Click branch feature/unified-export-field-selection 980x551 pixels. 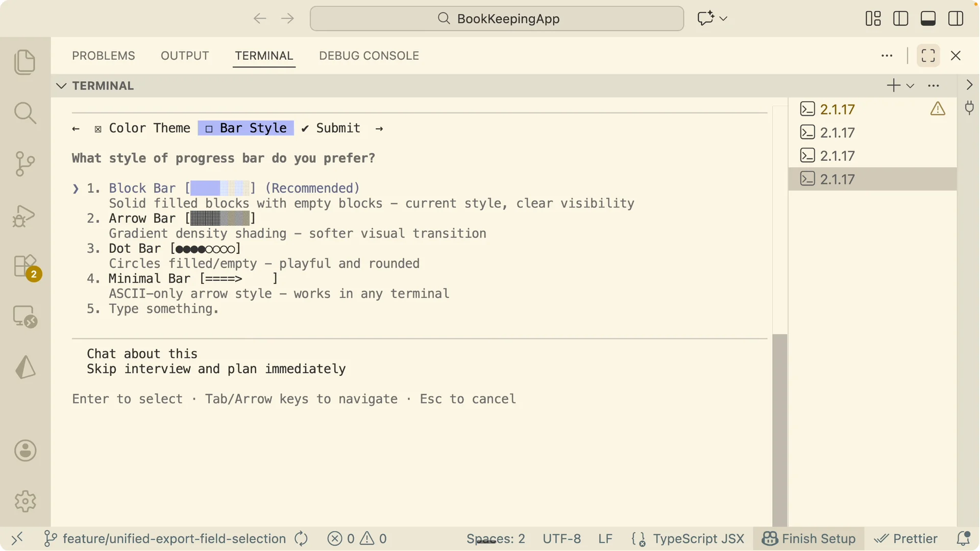[165, 539]
